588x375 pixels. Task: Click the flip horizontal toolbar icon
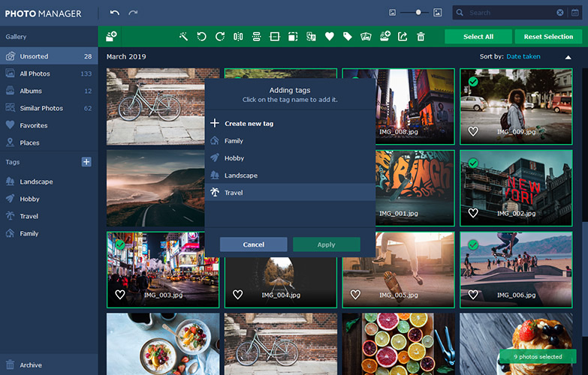tap(238, 36)
